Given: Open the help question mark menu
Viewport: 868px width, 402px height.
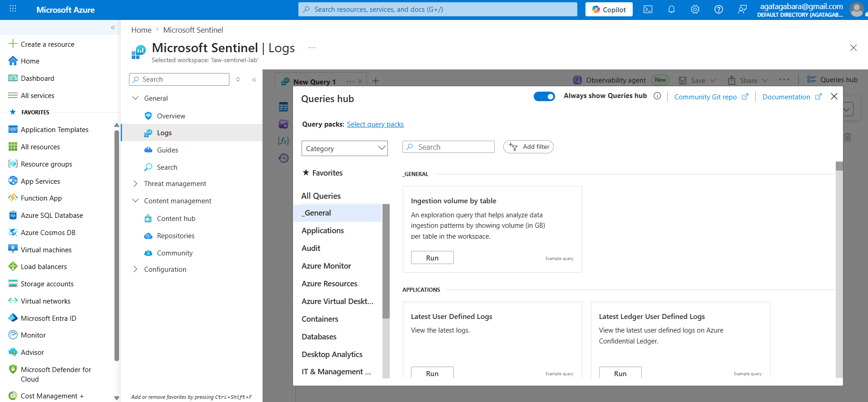Looking at the screenshot, I should coord(719,10).
